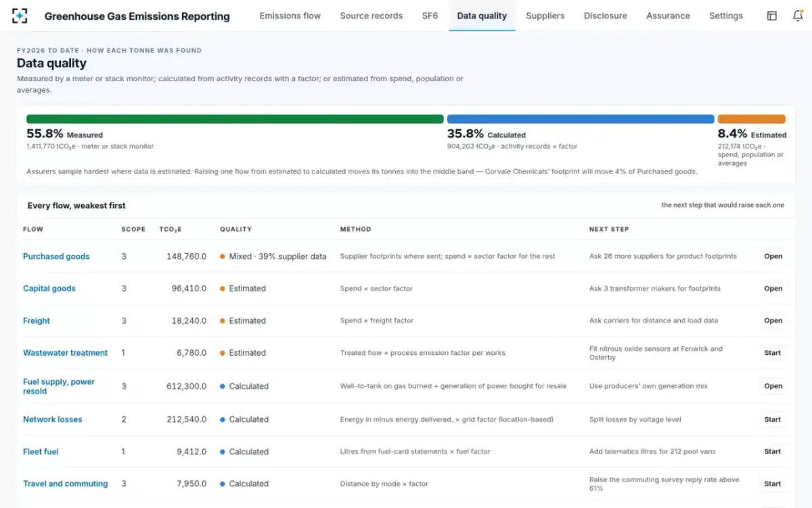Image resolution: width=812 pixels, height=508 pixels.
Task: Click '35.8% Calculated' figure
Action: pyautogui.click(x=487, y=134)
